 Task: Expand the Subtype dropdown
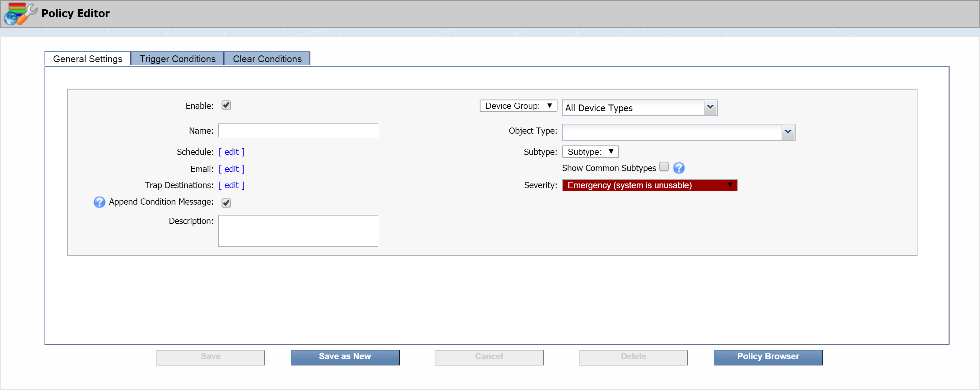pos(591,152)
